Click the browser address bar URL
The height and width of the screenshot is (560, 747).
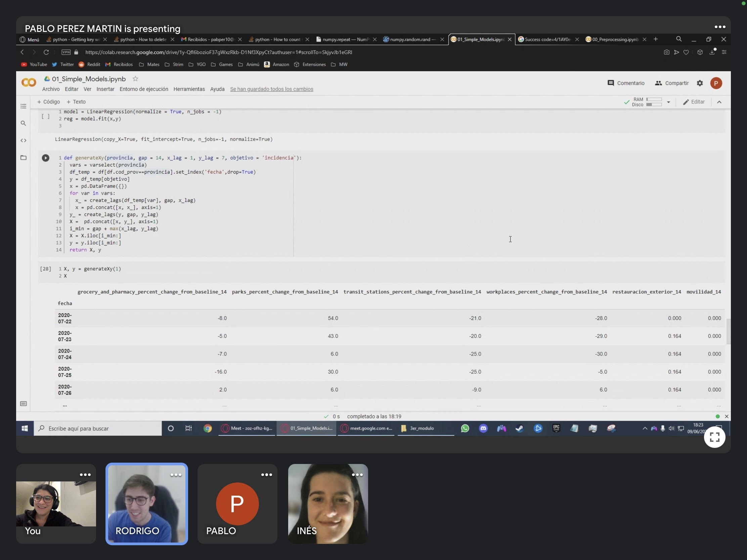pos(219,52)
